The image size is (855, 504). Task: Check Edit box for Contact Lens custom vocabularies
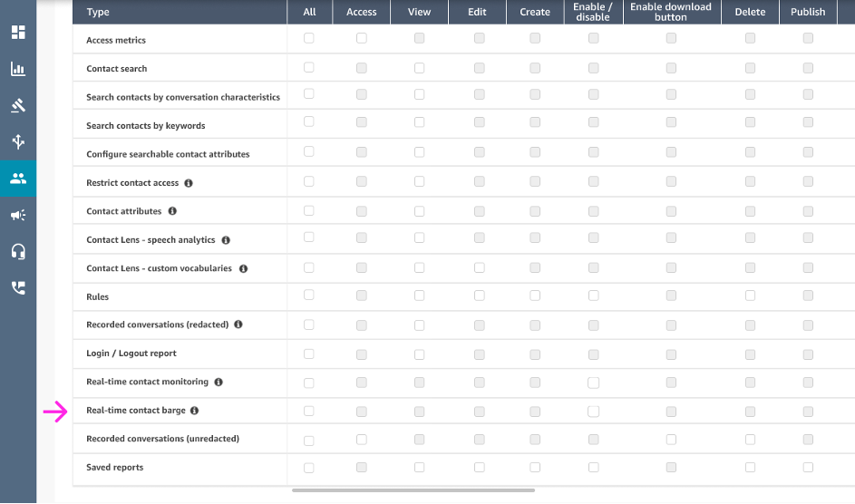point(480,267)
